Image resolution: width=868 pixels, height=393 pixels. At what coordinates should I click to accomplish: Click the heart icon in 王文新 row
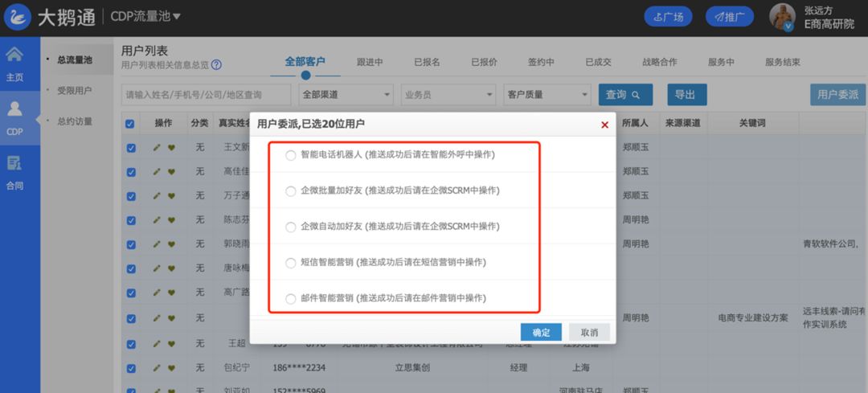click(171, 148)
